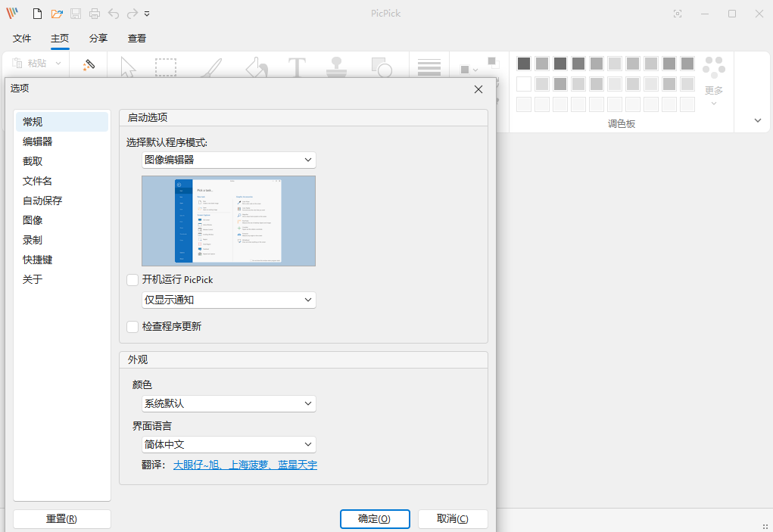This screenshot has height=532, width=773.
Task: Select 截取 in options sidebar
Action: tap(62, 161)
